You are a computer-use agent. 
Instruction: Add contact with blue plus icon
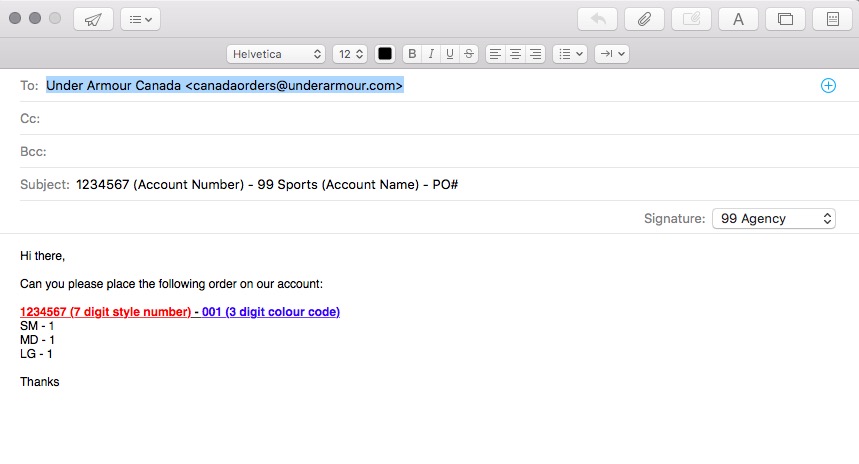[x=828, y=85]
